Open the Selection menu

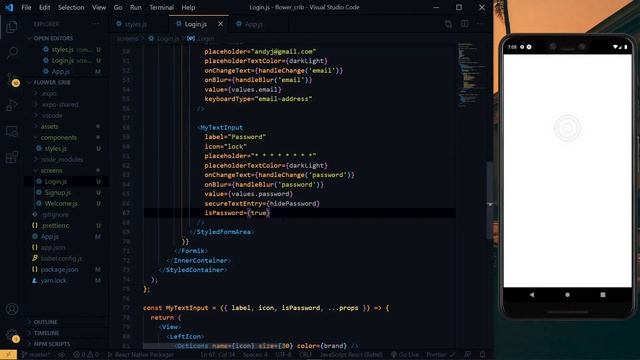coord(71,7)
